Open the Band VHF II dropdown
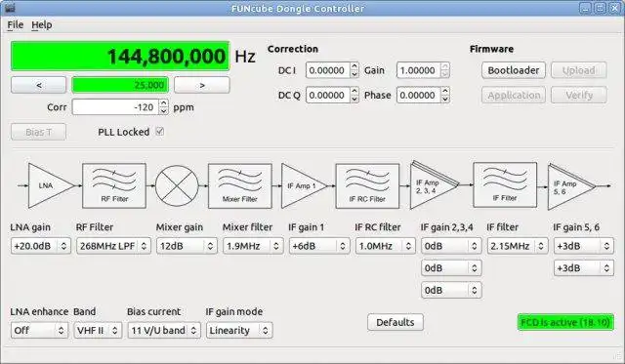Image resolution: width=625 pixels, height=364 pixels. coord(98,330)
